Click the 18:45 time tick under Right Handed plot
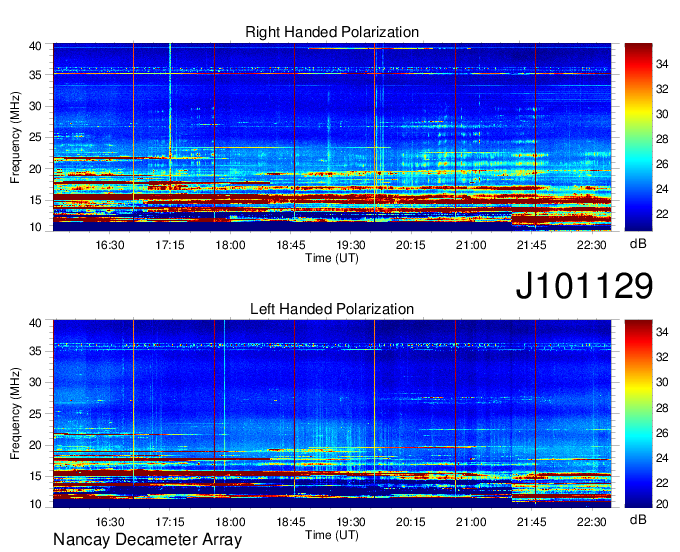 (x=291, y=245)
